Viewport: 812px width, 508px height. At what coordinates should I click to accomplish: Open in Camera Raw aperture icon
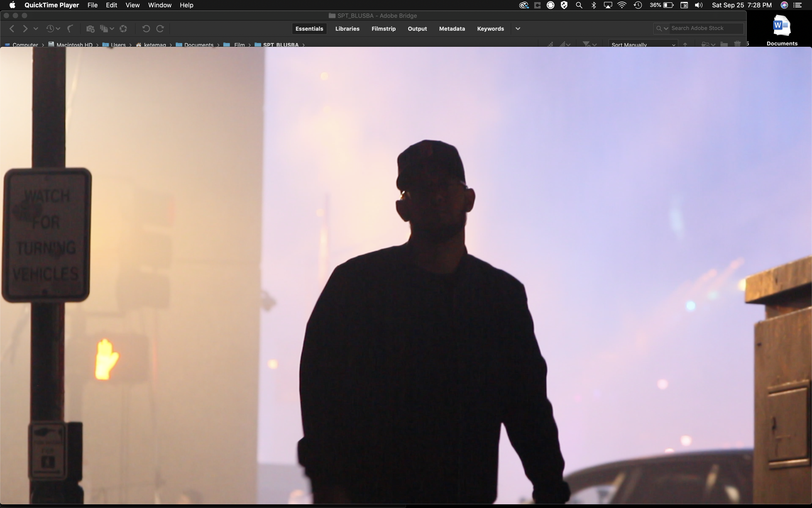tap(123, 29)
